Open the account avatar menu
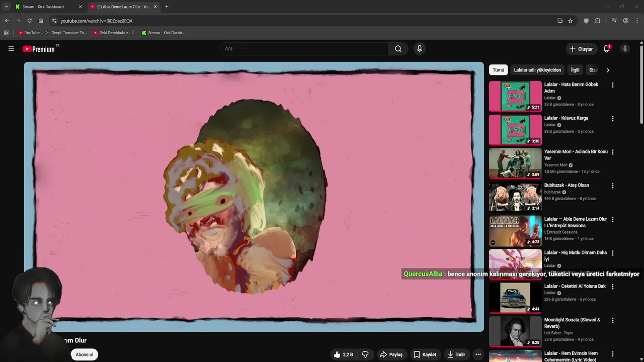This screenshot has width=644, height=362. [625, 49]
